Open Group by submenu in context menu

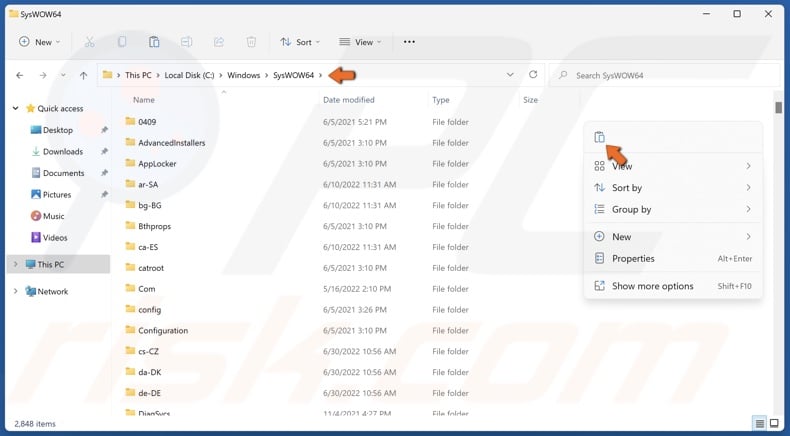click(673, 209)
